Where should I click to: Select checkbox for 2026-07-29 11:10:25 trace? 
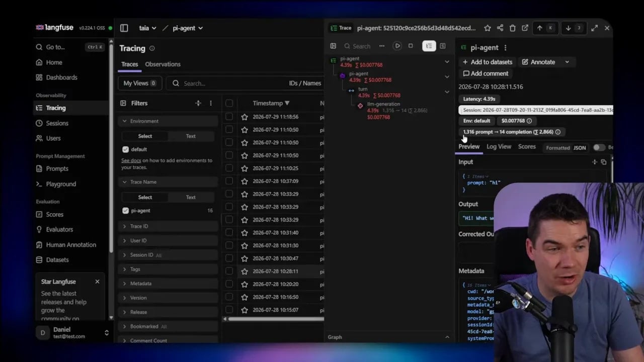(x=229, y=168)
